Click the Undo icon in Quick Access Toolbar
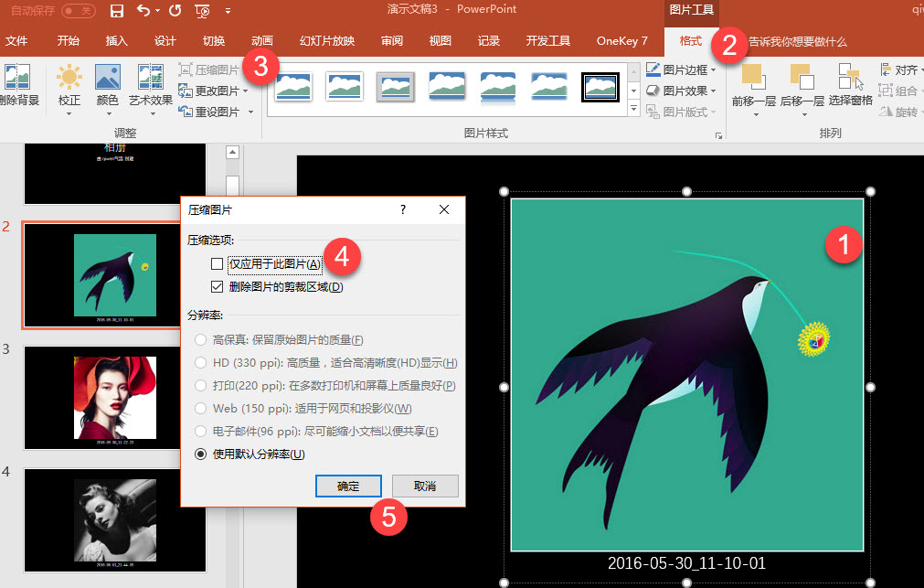 (x=145, y=9)
